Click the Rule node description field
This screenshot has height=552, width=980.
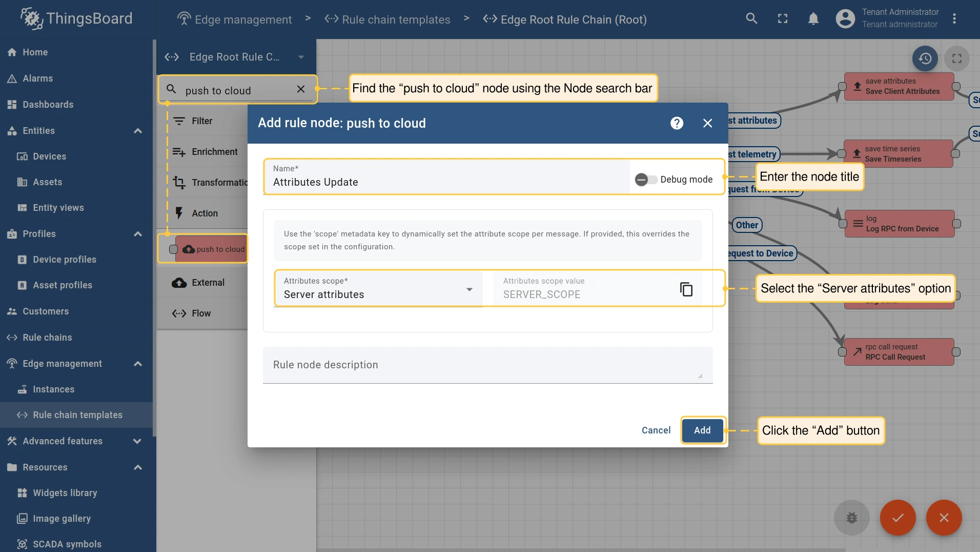tap(482, 365)
